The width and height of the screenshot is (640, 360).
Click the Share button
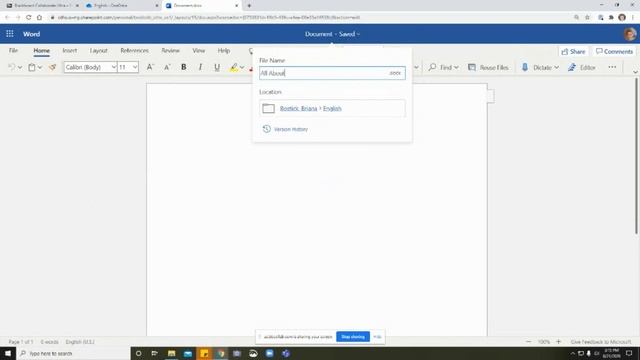point(573,51)
